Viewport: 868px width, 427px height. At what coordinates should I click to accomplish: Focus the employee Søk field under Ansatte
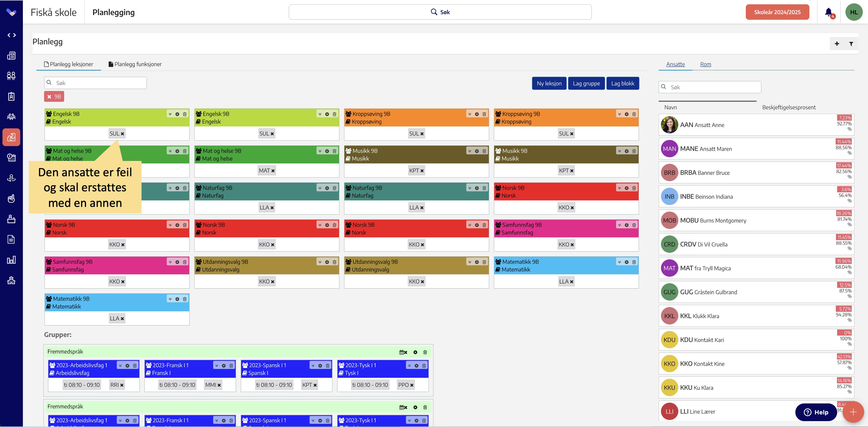[x=710, y=87]
